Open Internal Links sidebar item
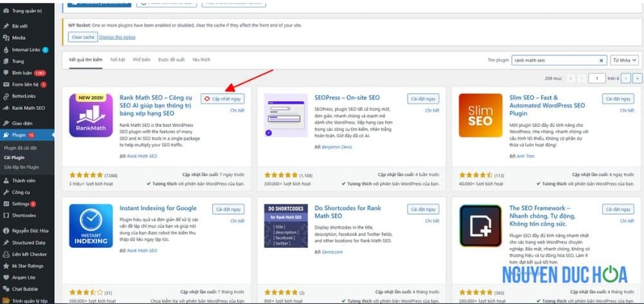This screenshot has height=304, width=644. [27, 50]
